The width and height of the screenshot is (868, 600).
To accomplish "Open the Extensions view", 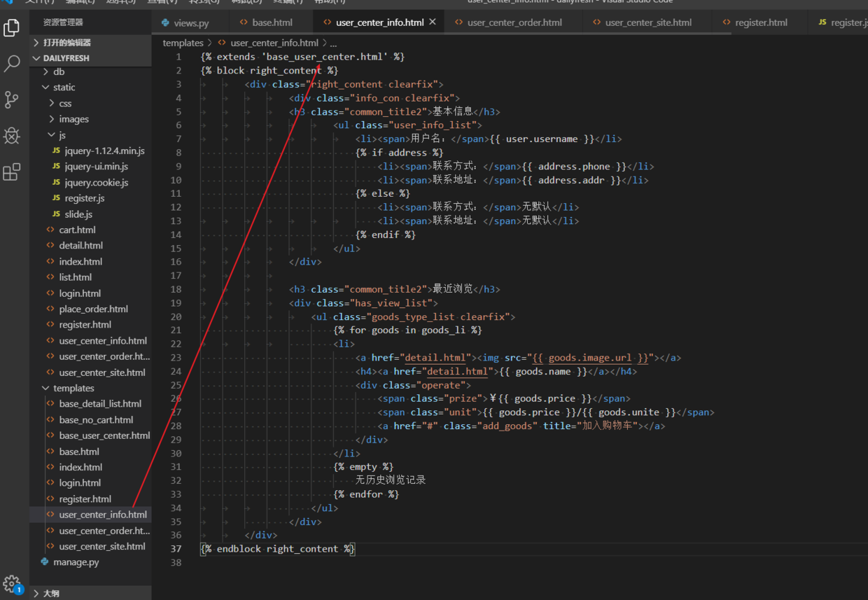I will pos(12,172).
